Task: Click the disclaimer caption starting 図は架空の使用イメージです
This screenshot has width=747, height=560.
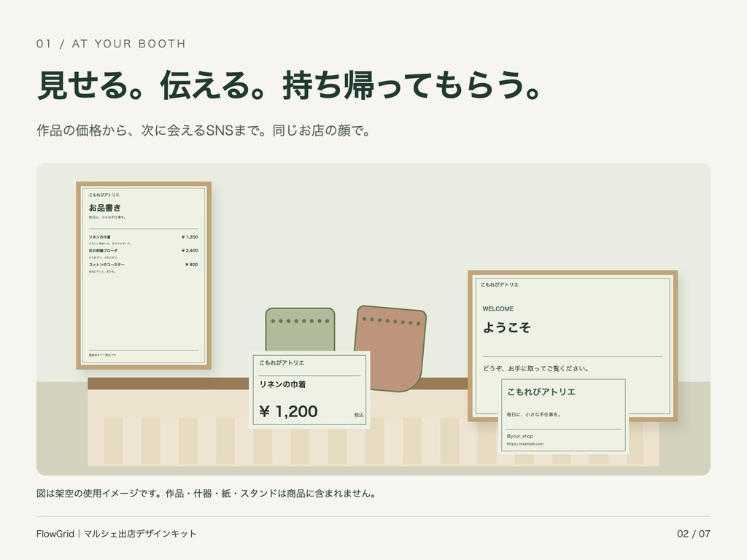Action: click(x=207, y=494)
